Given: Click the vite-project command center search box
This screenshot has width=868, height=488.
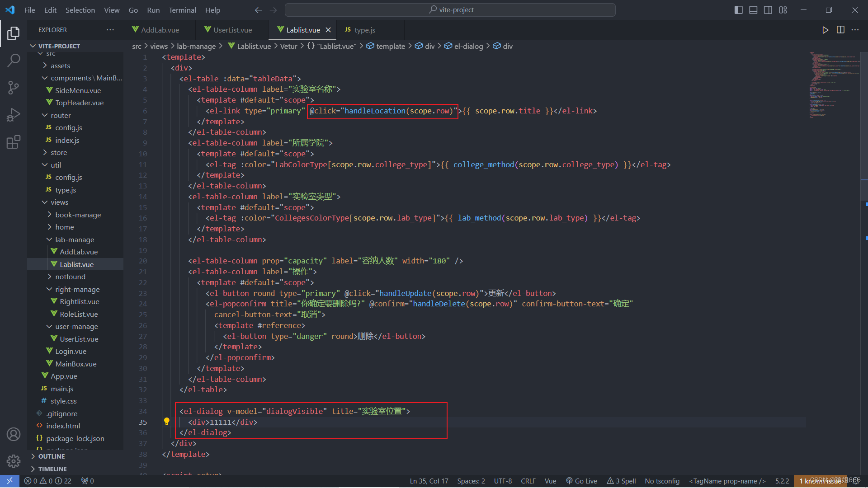Looking at the screenshot, I should pos(450,10).
